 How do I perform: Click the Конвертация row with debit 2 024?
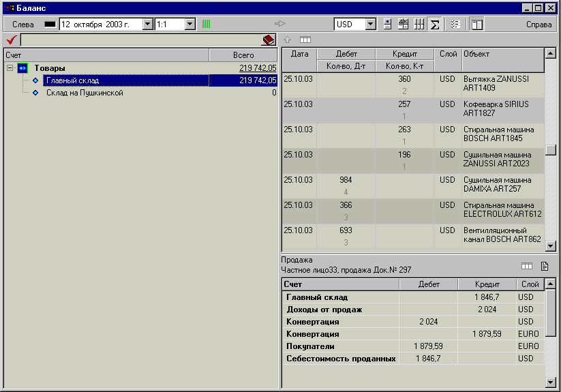[x=413, y=322]
